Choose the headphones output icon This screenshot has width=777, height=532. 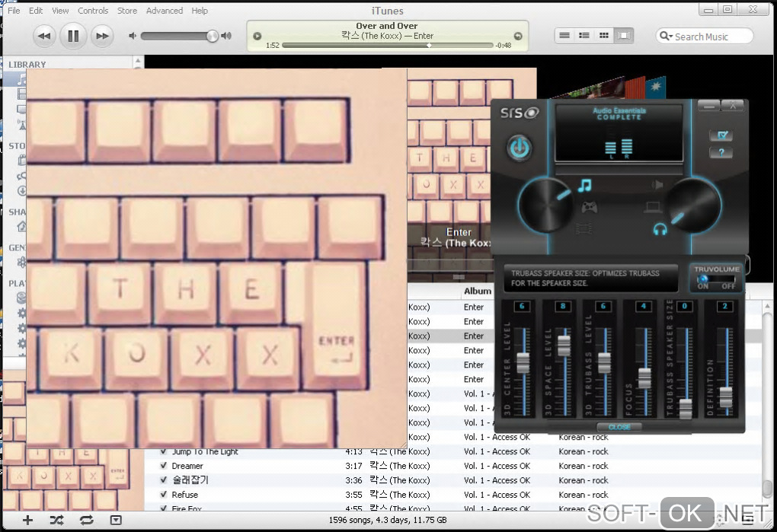pos(660,228)
